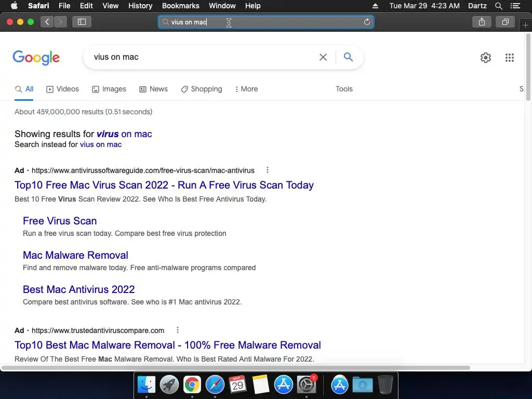
Task: Open the Bookmarks menu
Action: 180,6
